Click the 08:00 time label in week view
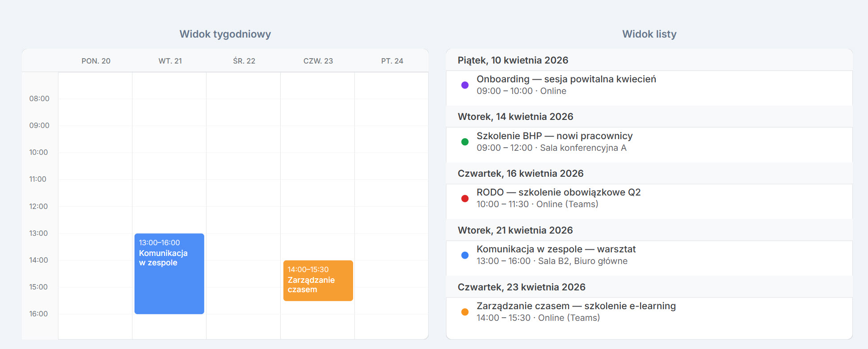The width and height of the screenshot is (868, 349). [x=39, y=98]
